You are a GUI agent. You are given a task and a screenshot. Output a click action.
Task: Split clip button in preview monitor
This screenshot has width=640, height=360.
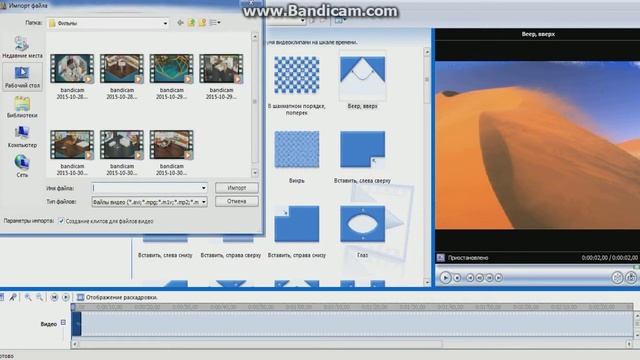(x=617, y=278)
